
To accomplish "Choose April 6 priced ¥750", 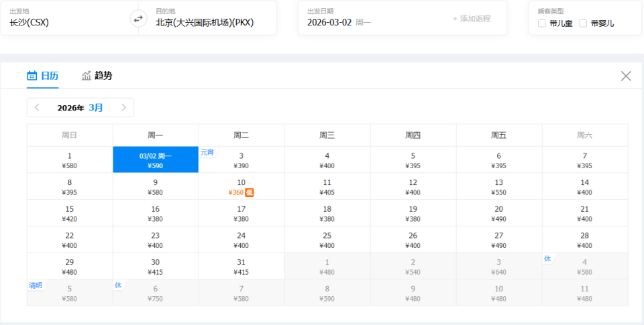I will click(156, 293).
